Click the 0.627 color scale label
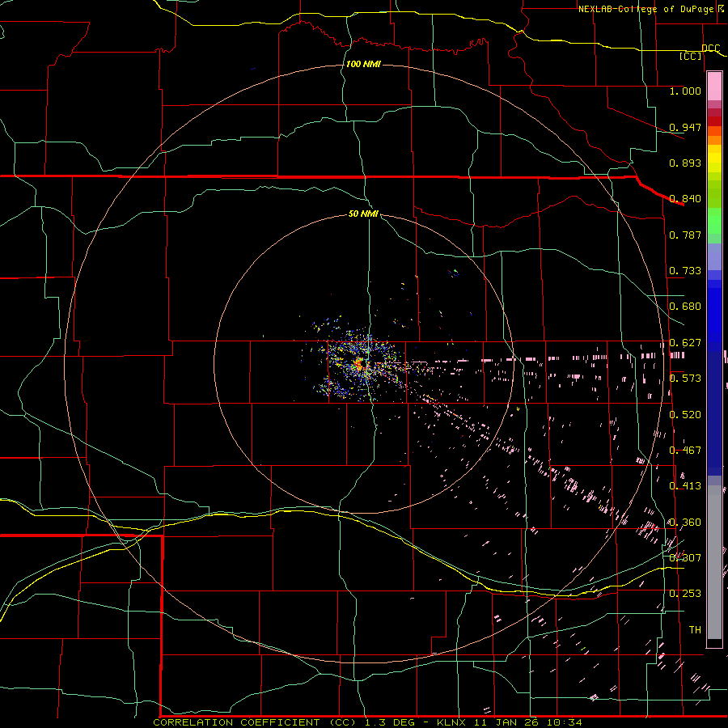 click(x=685, y=343)
